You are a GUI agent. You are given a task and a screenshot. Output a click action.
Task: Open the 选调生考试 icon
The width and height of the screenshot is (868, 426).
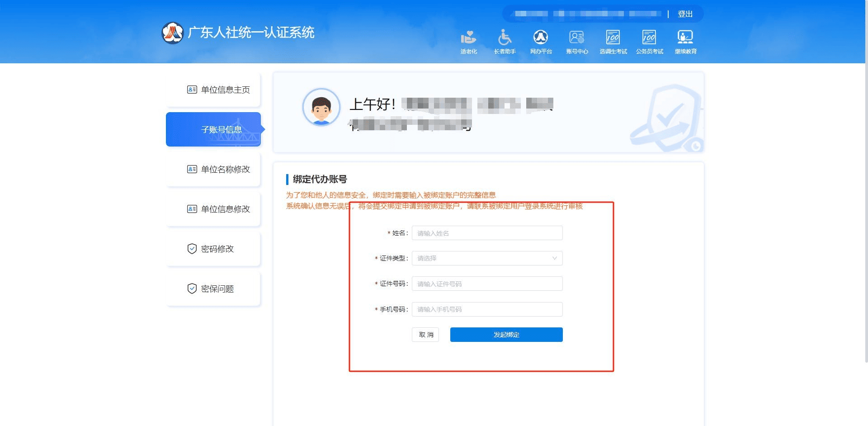(x=613, y=38)
